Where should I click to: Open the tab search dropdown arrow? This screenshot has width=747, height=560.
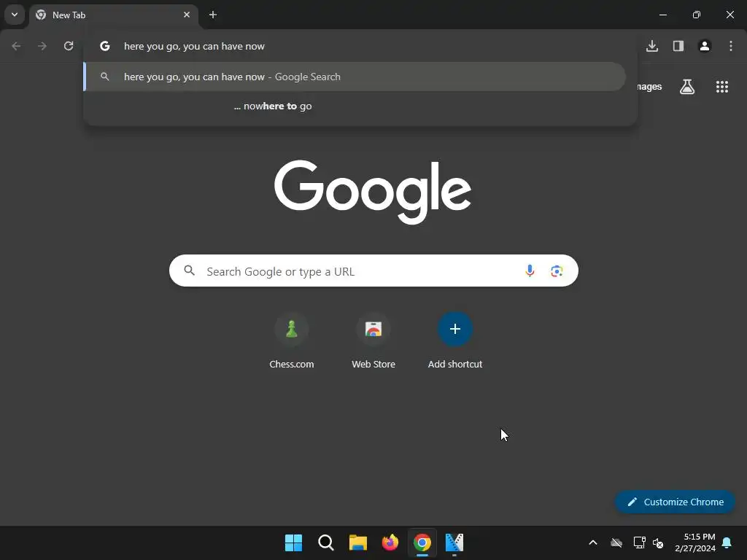tap(15, 15)
